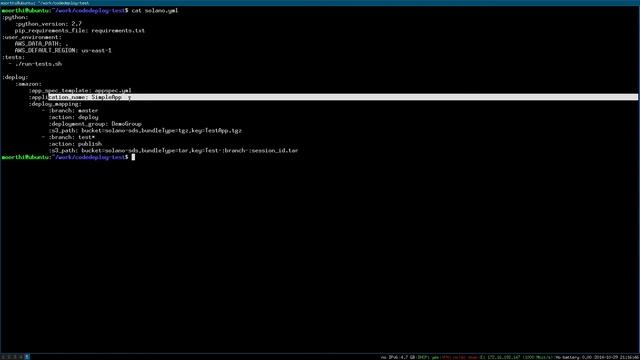Click ':app_spec_template: appspec.yml' line

(80, 91)
